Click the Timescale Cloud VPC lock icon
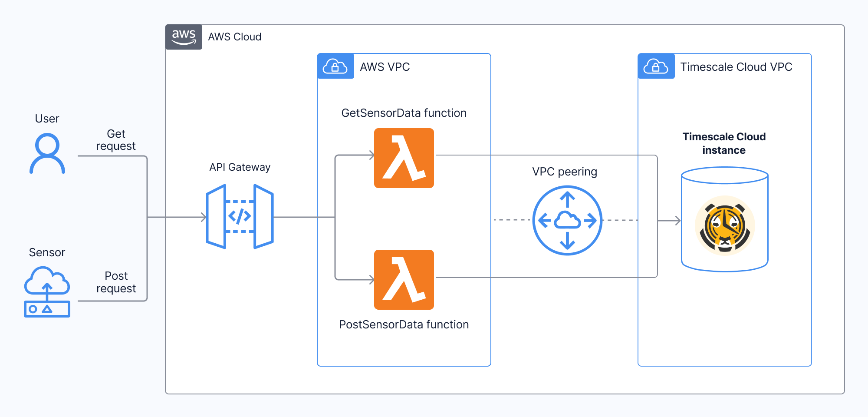Image resolution: width=868 pixels, height=417 pixels. [656, 66]
